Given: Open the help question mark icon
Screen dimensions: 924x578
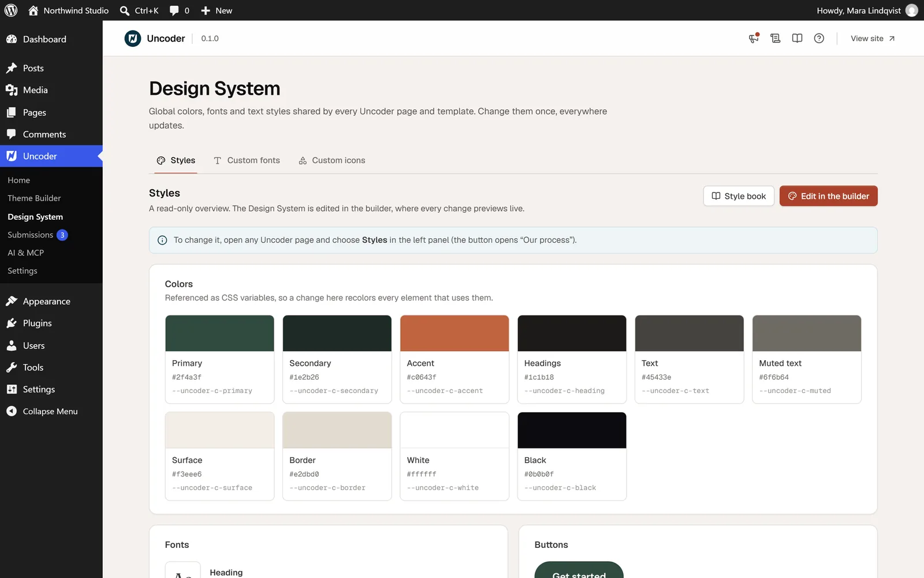Looking at the screenshot, I should pos(819,38).
